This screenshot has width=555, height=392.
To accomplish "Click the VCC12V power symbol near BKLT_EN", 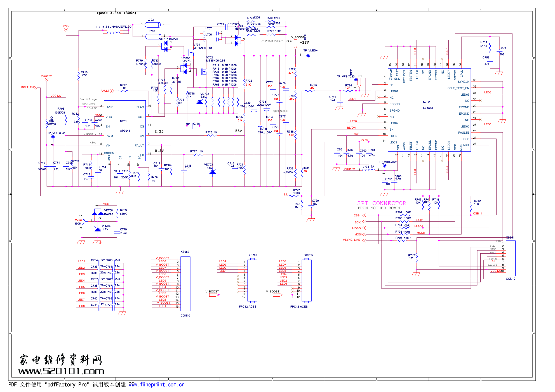I will pyautogui.click(x=46, y=78).
